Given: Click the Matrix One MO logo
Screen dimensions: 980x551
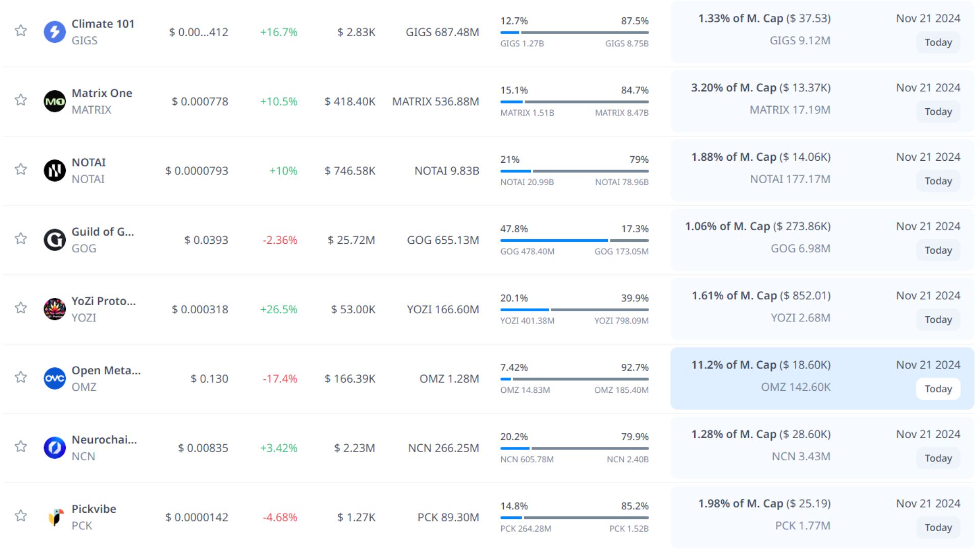Looking at the screenshot, I should pos(55,101).
